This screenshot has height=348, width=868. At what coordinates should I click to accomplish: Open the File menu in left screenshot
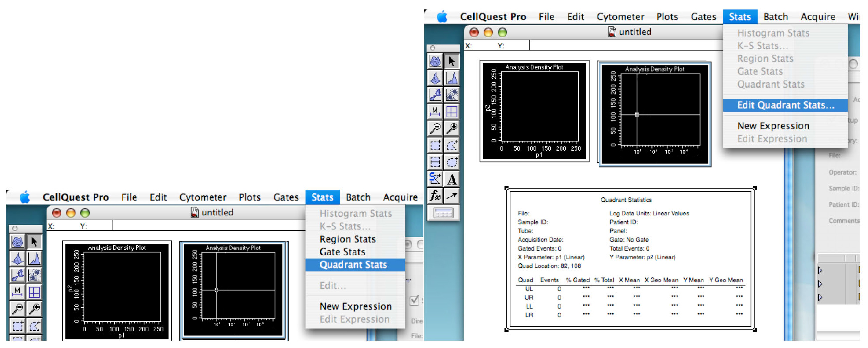[x=129, y=197]
